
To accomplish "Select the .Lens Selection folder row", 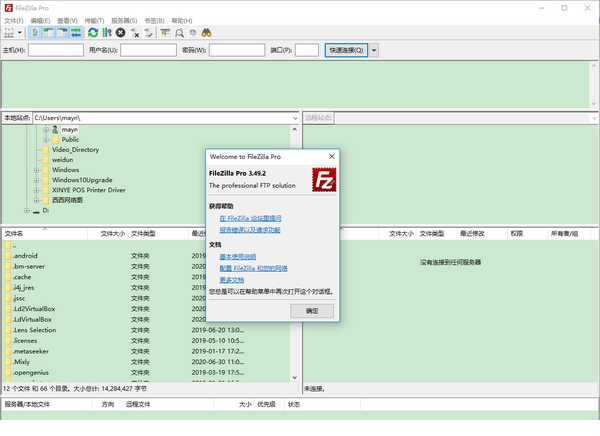I will (x=146, y=330).
